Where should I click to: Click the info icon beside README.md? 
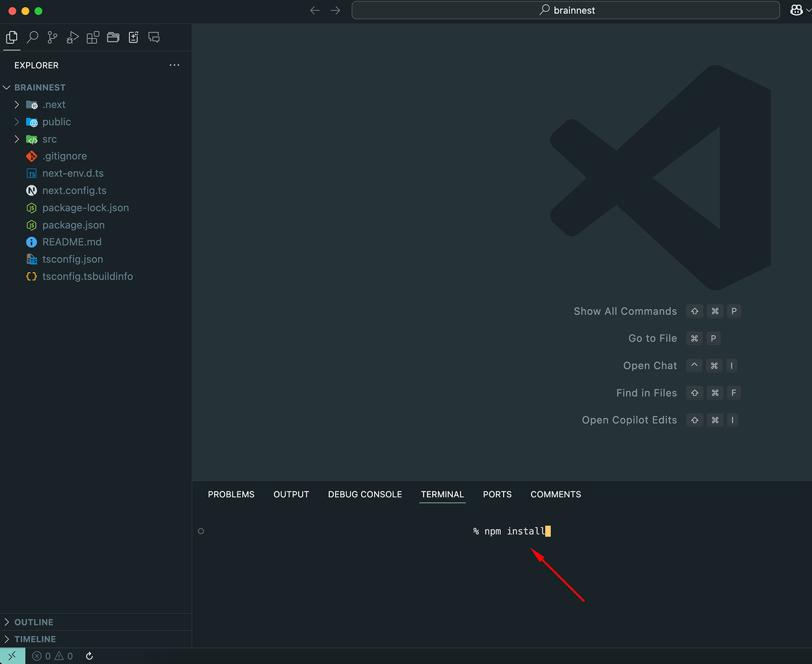click(x=31, y=242)
